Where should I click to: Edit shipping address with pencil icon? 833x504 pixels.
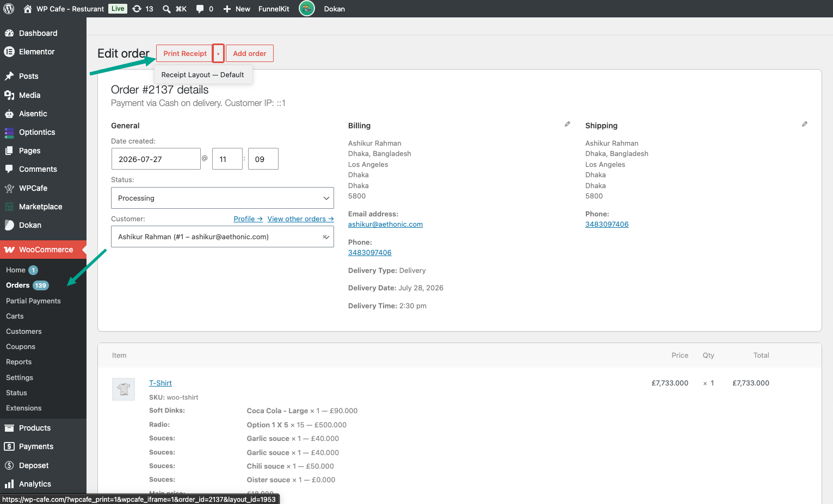pos(805,125)
